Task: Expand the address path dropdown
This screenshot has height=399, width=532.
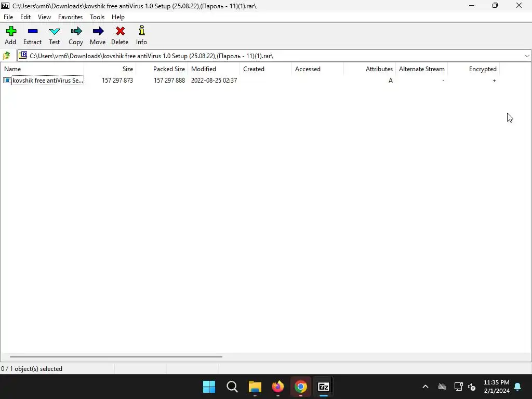Action: [x=527, y=56]
